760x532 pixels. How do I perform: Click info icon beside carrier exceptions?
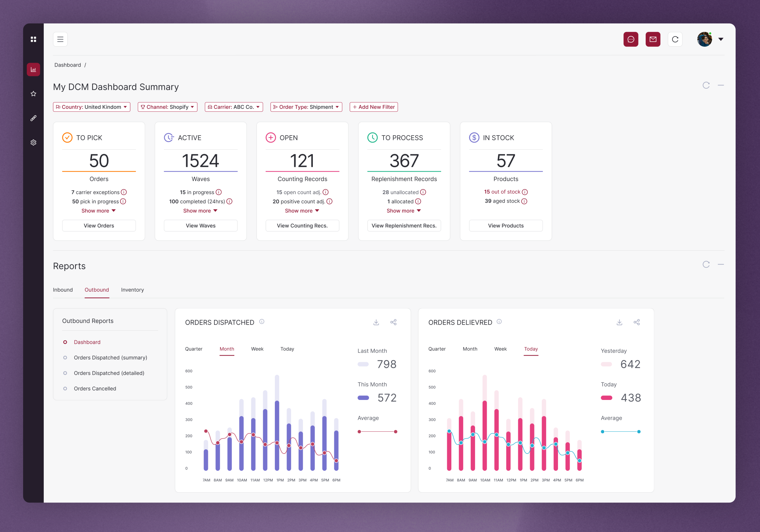(124, 192)
